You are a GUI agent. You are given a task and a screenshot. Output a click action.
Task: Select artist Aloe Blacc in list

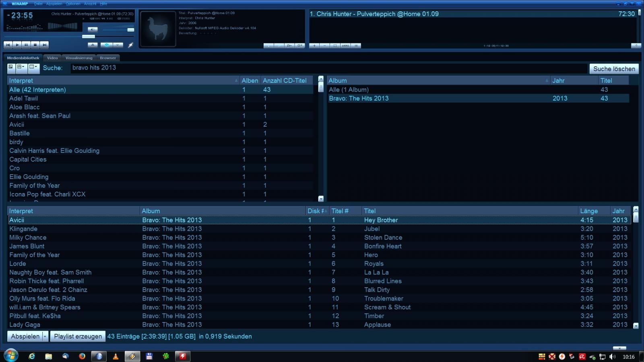(160, 107)
